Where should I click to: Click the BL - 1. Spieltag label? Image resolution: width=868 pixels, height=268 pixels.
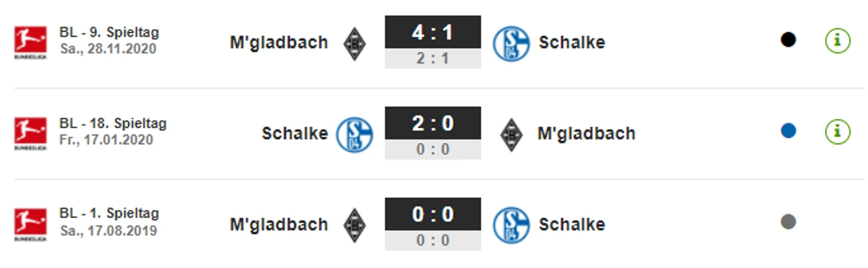pos(109,213)
